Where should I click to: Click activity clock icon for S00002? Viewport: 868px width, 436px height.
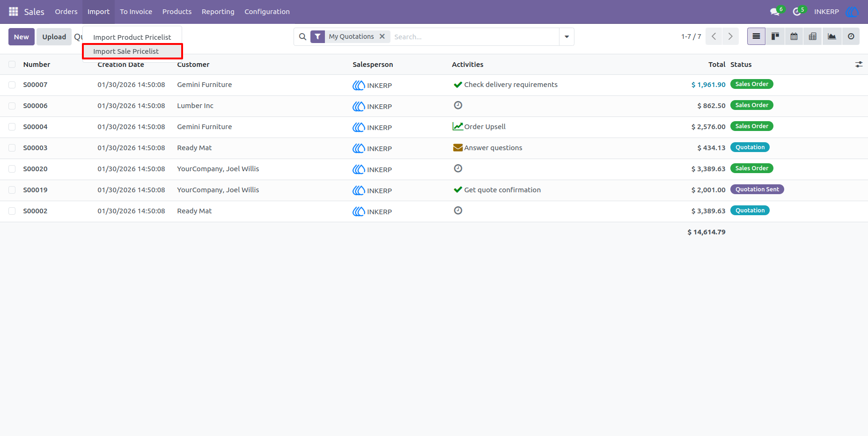(458, 211)
